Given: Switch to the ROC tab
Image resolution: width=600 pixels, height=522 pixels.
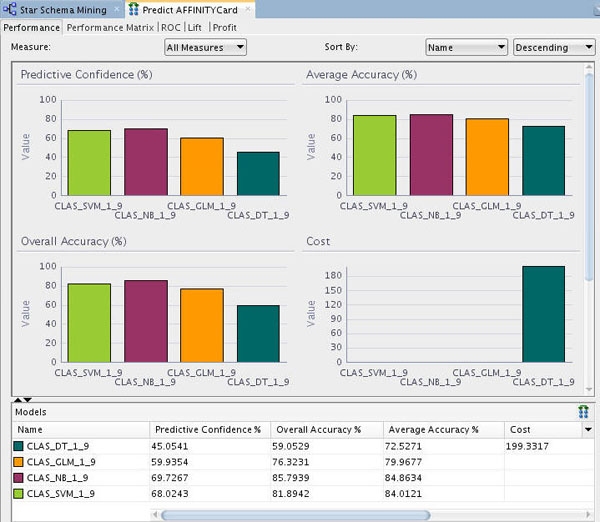Looking at the screenshot, I should pos(171,27).
